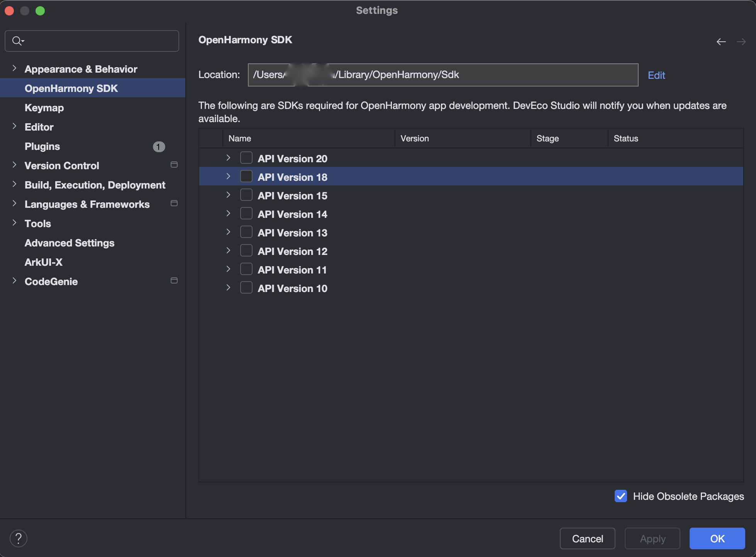This screenshot has height=557, width=756.
Task: Click the Stage column header
Action: point(548,138)
